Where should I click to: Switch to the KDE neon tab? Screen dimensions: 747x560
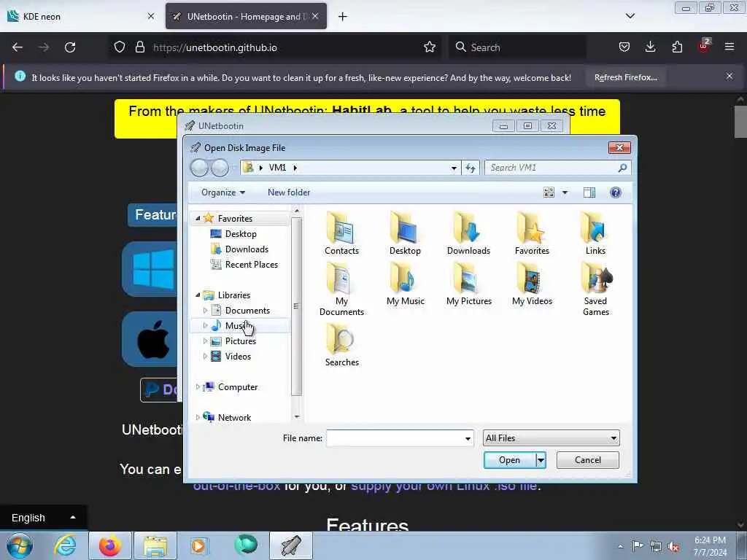click(x=82, y=16)
